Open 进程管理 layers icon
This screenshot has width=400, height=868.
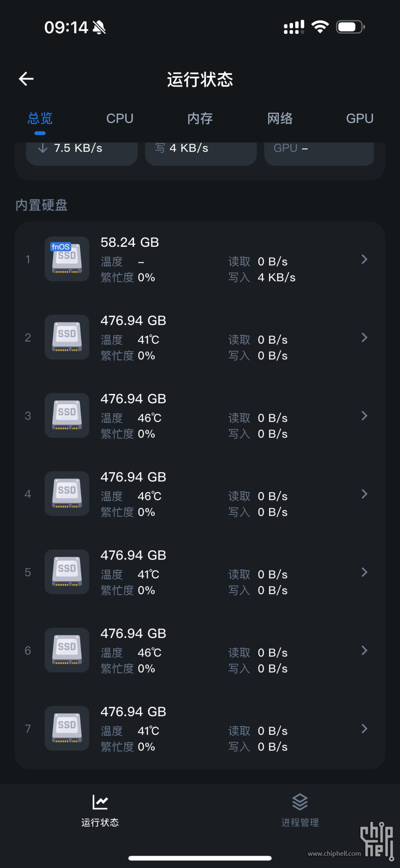pyautogui.click(x=300, y=802)
